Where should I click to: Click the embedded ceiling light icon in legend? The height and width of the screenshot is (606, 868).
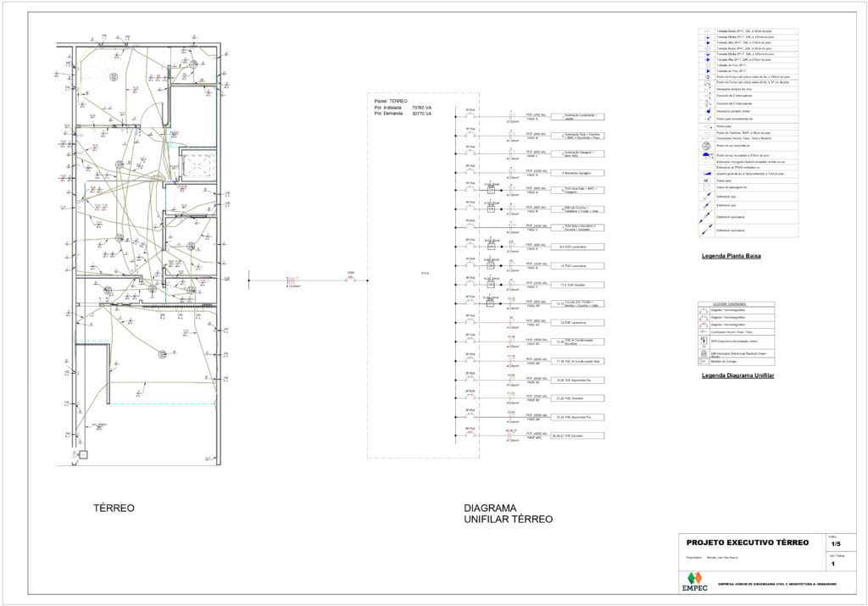tap(706, 145)
